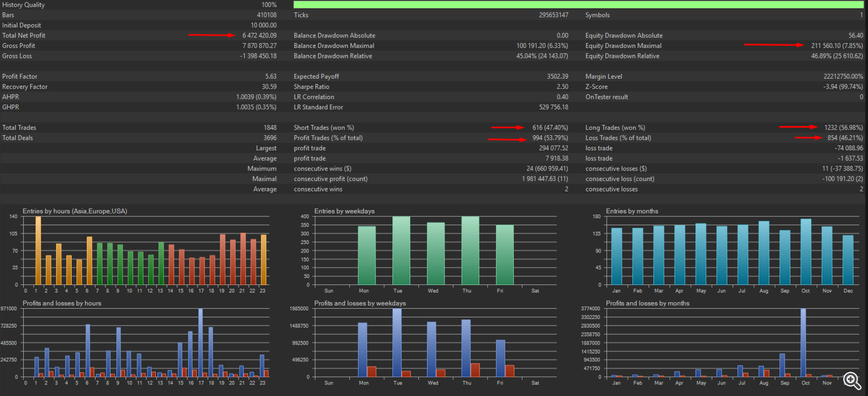Click Long Trades value 1232 (56.98%)

[x=844, y=128]
